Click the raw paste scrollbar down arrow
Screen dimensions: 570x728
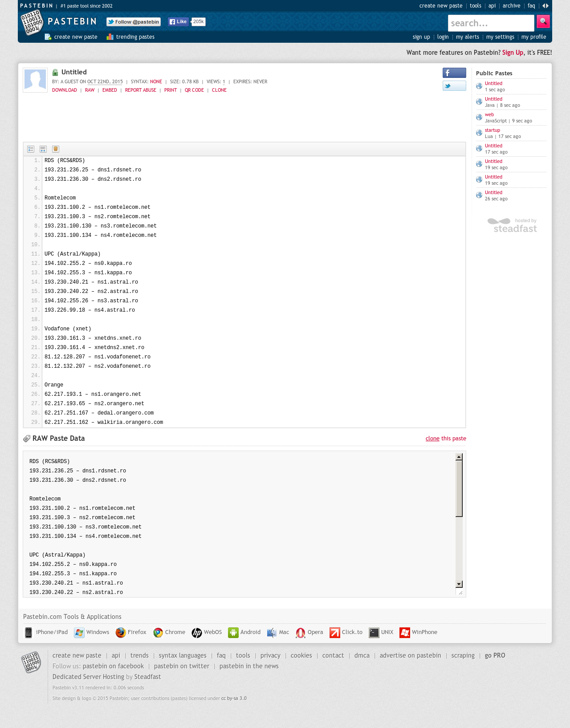click(459, 584)
